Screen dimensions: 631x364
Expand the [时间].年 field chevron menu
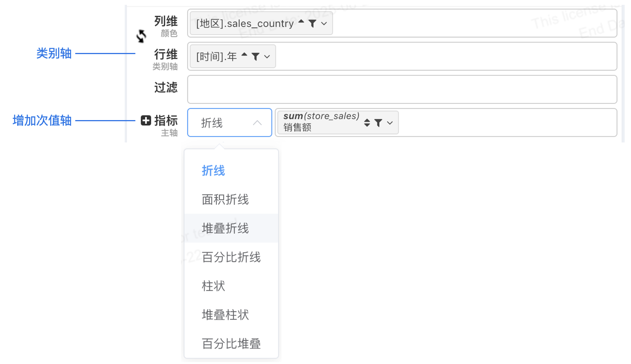tap(267, 57)
